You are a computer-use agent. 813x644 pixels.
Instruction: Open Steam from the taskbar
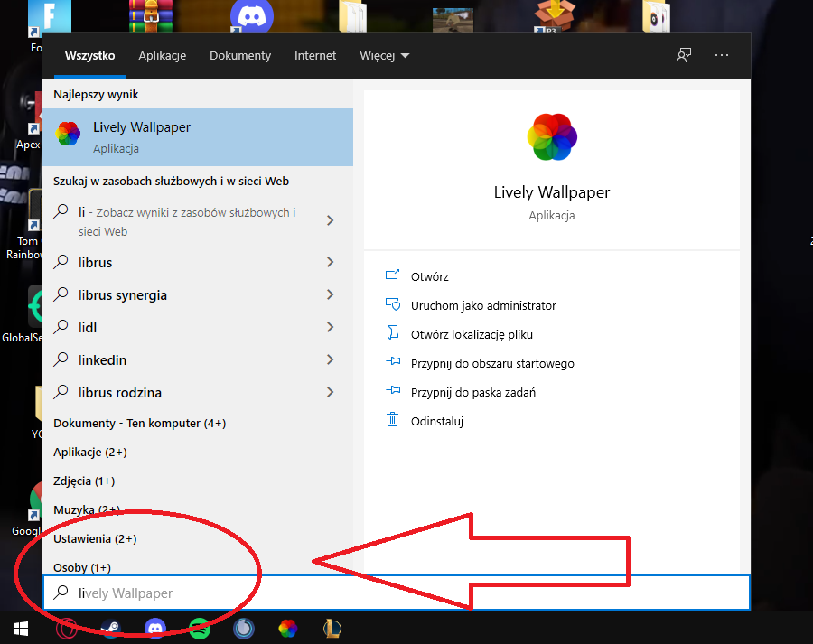(111, 628)
